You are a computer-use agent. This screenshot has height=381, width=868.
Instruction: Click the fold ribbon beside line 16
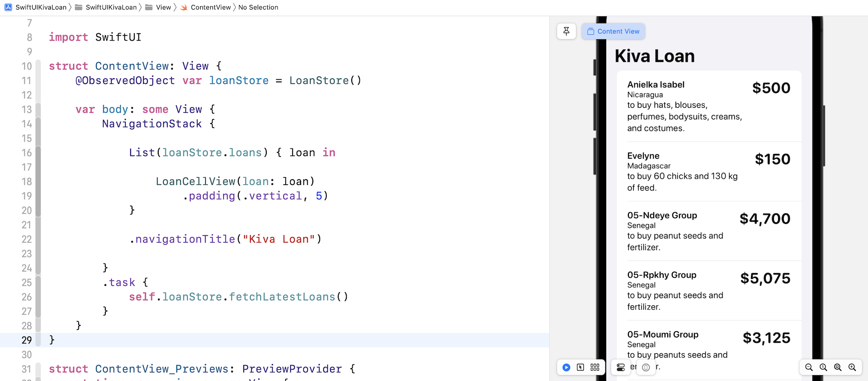pos(38,152)
